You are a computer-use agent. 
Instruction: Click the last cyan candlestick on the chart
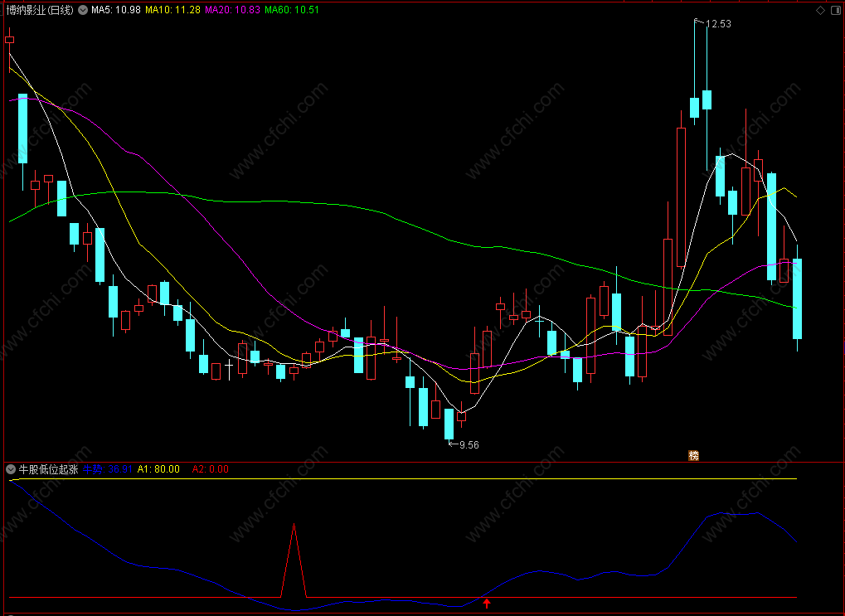coord(797,298)
